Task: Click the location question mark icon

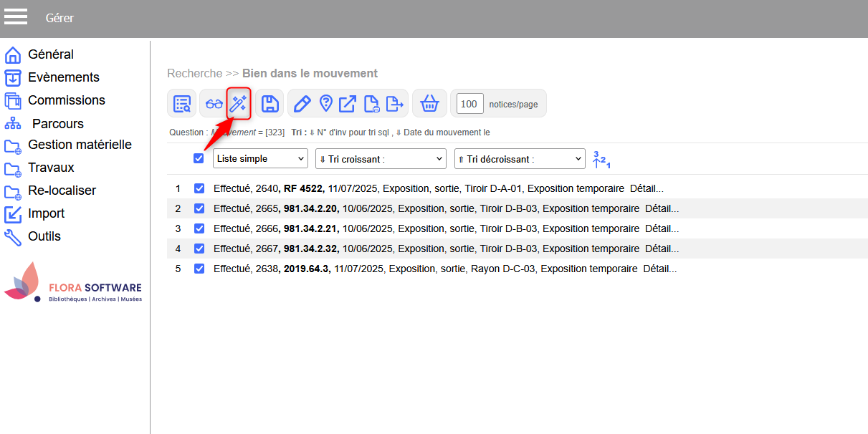Action: 325,104
